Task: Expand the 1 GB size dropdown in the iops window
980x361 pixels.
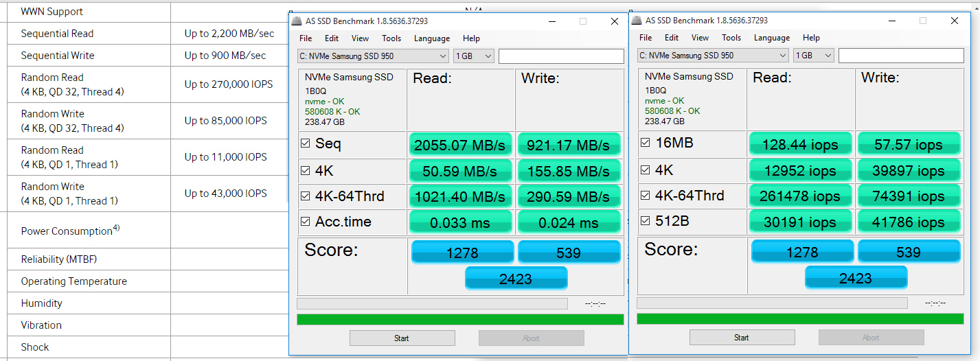Action: pyautogui.click(x=814, y=56)
